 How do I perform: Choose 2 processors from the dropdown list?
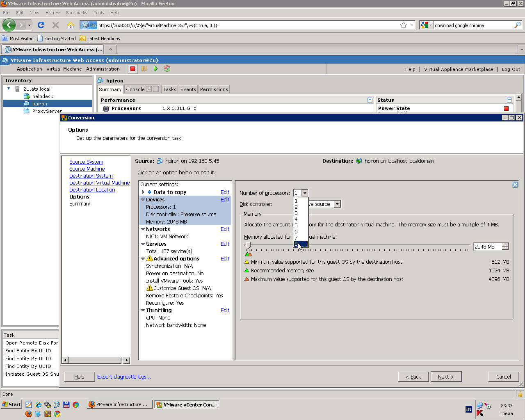click(301, 207)
